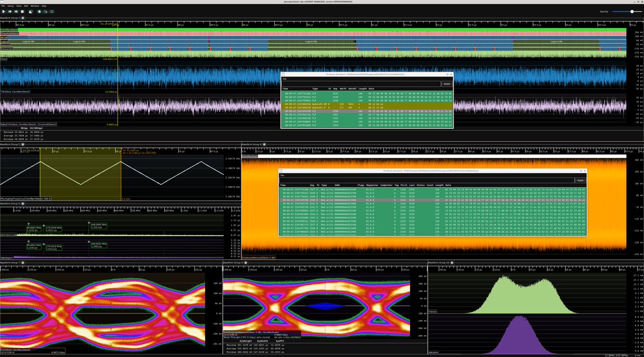Select the UpdateFC-P packet row
This screenshot has height=357, width=644.
tap(367, 108)
